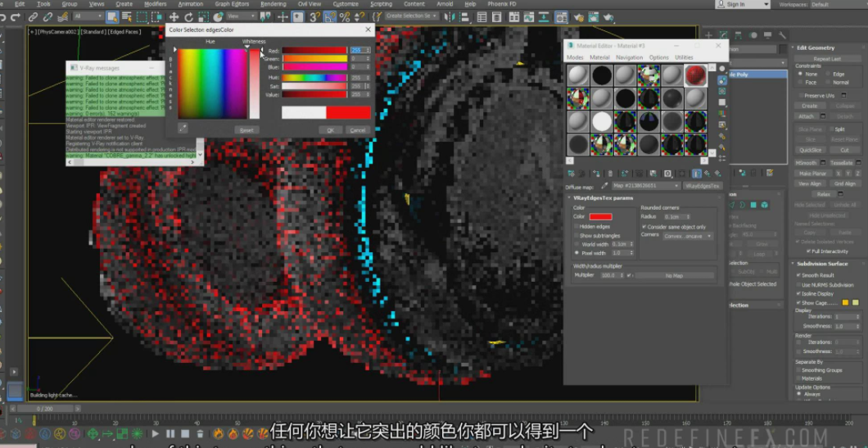Click the red sphere material sample slot
Image resolution: width=868 pixels, height=448 pixels.
coord(695,75)
